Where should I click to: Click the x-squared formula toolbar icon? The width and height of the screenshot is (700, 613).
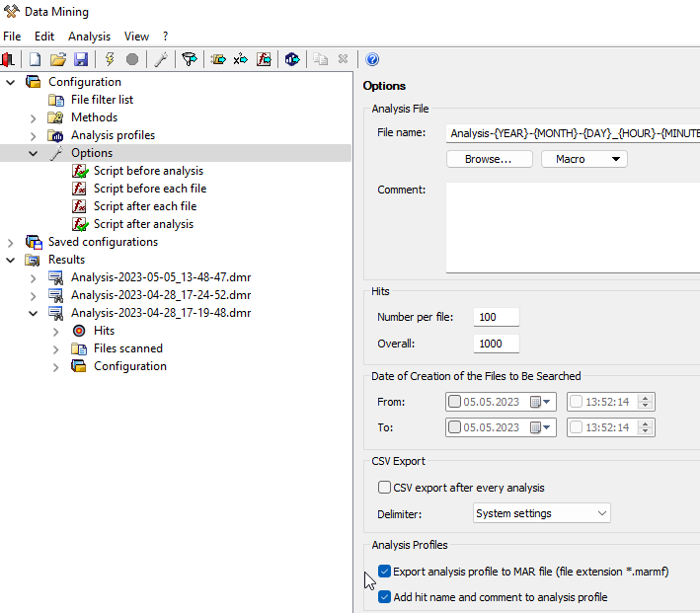241,59
